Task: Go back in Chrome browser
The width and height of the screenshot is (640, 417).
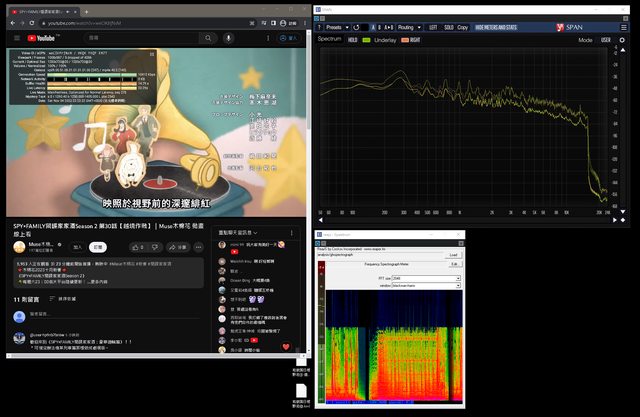Action: click(13, 23)
